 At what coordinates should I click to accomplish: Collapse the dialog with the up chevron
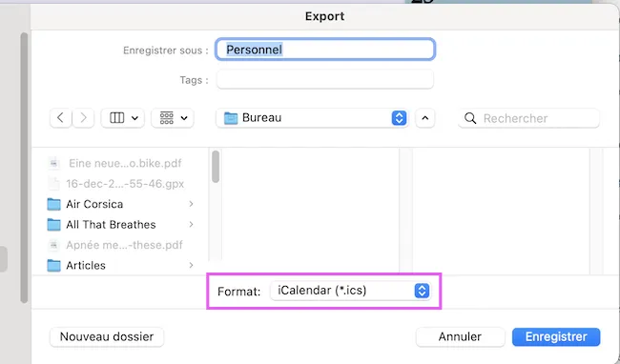pos(425,117)
